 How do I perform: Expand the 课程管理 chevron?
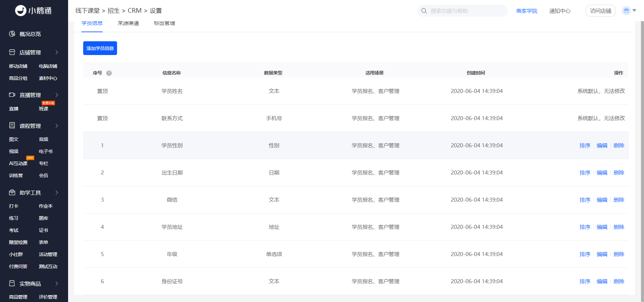pos(57,126)
